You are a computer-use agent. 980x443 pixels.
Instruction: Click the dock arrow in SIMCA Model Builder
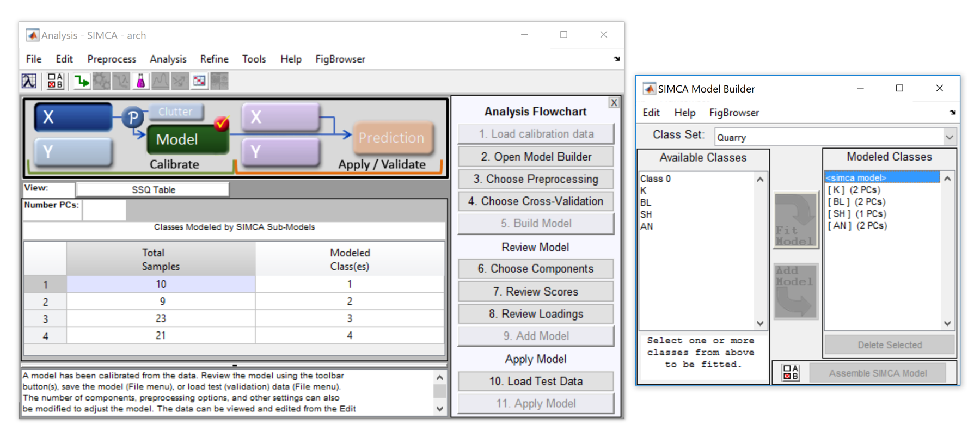tap(952, 113)
